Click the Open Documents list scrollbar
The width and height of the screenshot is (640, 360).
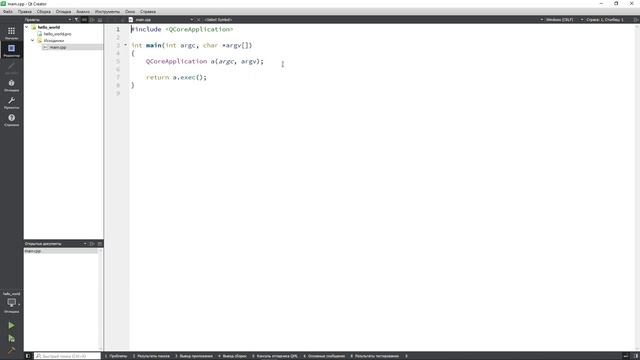coord(100,299)
